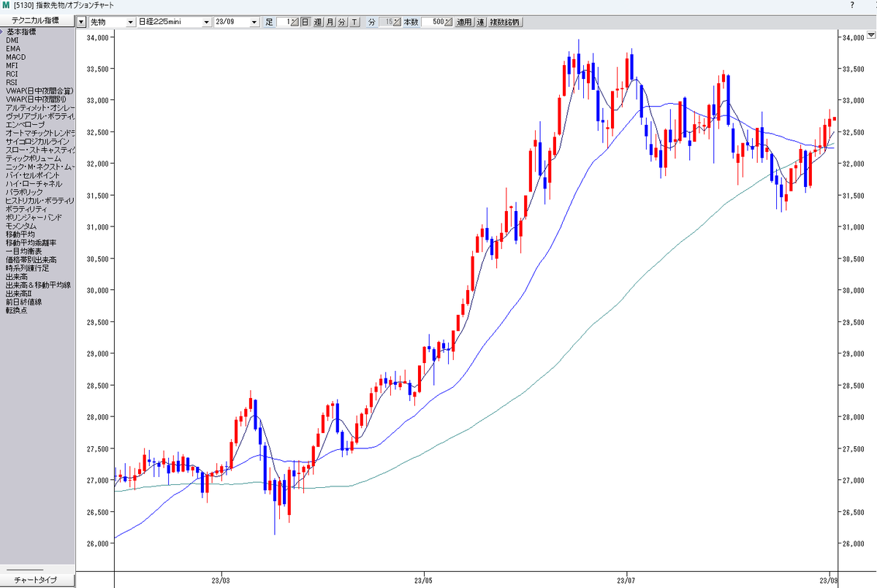Select the 日 daily timeframe toggle
Viewport: 877px width, 588px height.
tap(305, 22)
